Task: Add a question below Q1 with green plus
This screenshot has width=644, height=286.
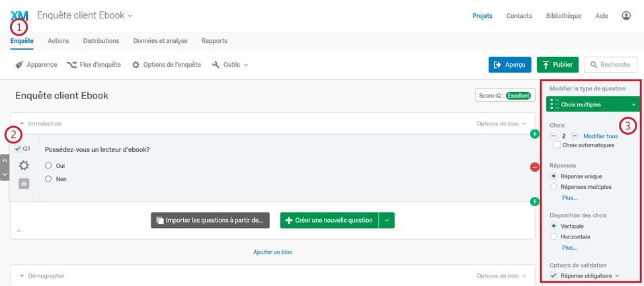Action: (x=534, y=201)
